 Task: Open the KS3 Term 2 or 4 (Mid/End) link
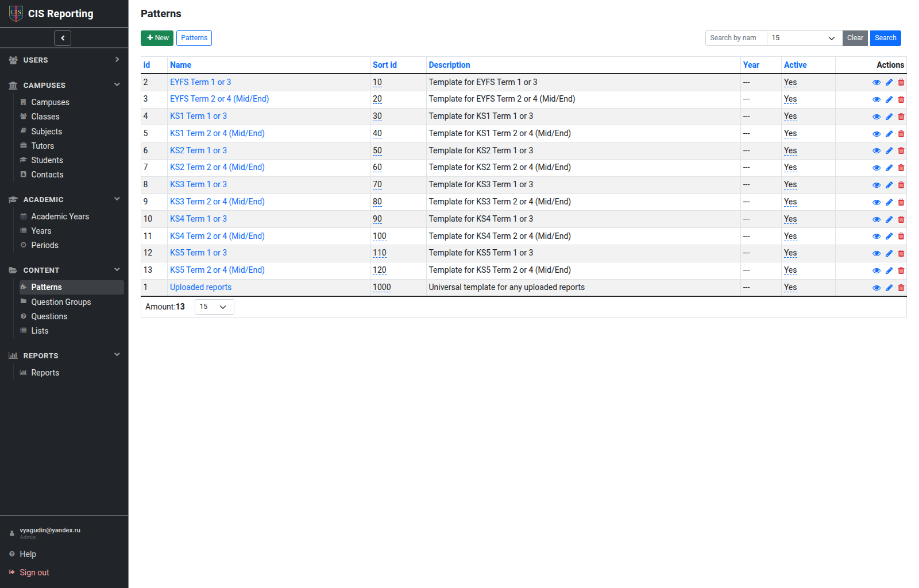coord(217,202)
